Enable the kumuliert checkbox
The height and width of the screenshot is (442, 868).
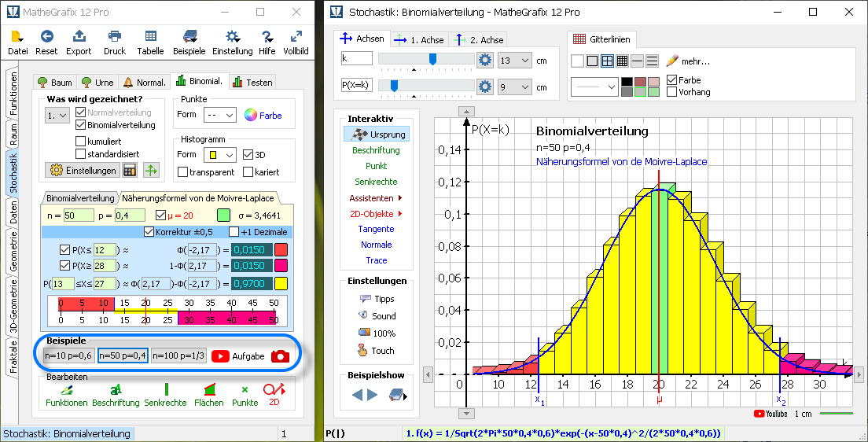coord(80,142)
